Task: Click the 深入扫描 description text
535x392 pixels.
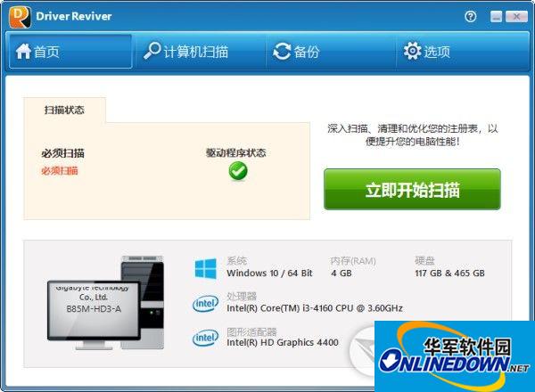Action: point(412,135)
